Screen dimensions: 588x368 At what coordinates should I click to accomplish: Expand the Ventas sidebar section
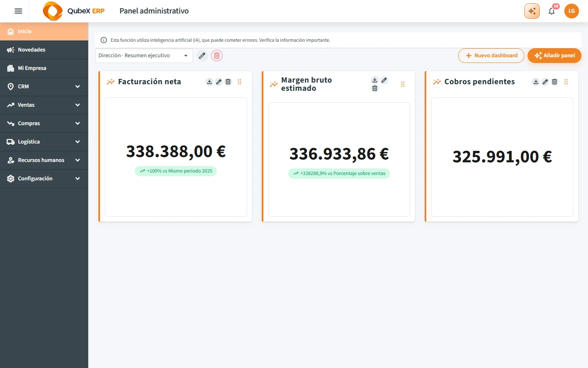click(44, 105)
